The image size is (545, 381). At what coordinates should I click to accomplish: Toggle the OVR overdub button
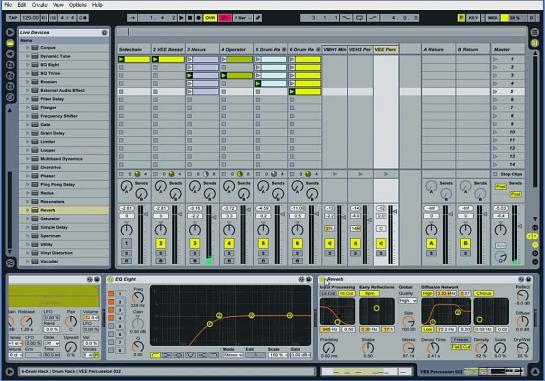pyautogui.click(x=210, y=18)
